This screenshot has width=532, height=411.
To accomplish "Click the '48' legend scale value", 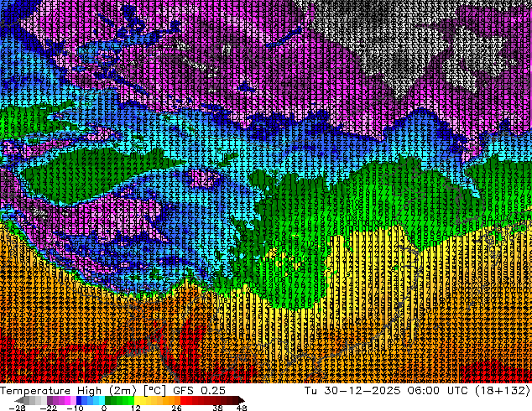I will pyautogui.click(x=242, y=408).
